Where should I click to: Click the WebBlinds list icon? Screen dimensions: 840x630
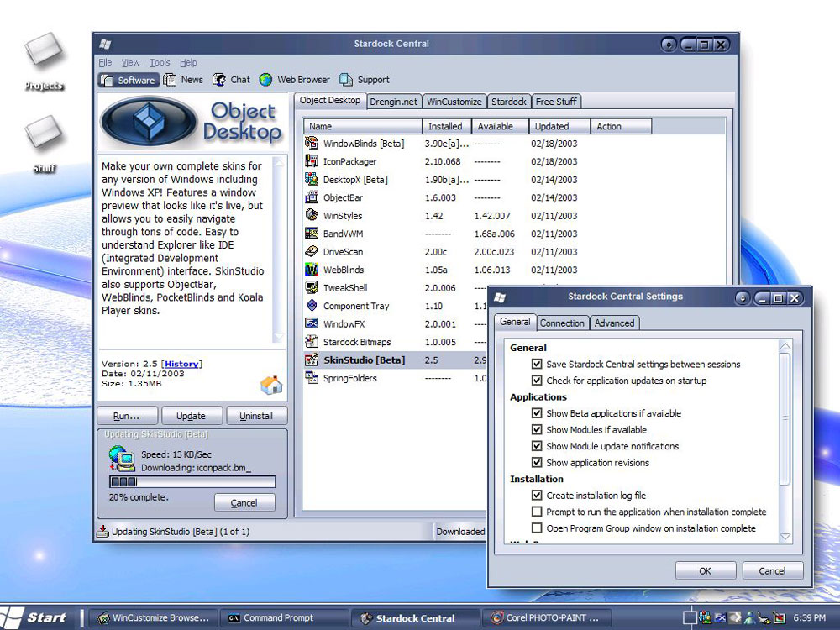pyautogui.click(x=311, y=270)
